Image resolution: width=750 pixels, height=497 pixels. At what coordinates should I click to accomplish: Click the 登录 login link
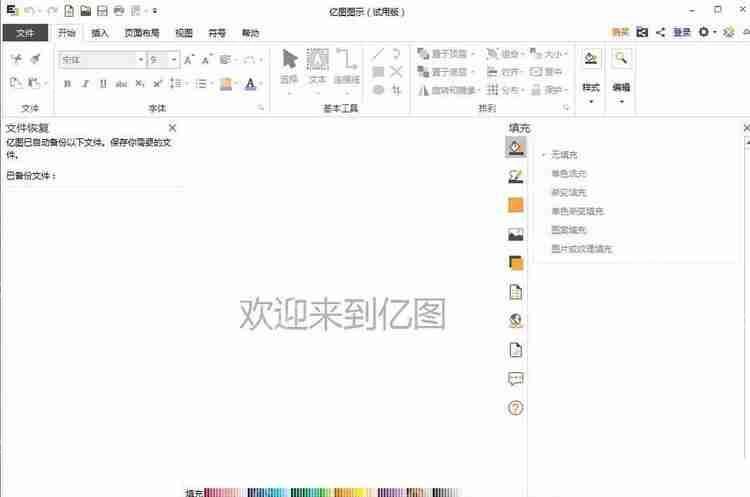(682, 32)
